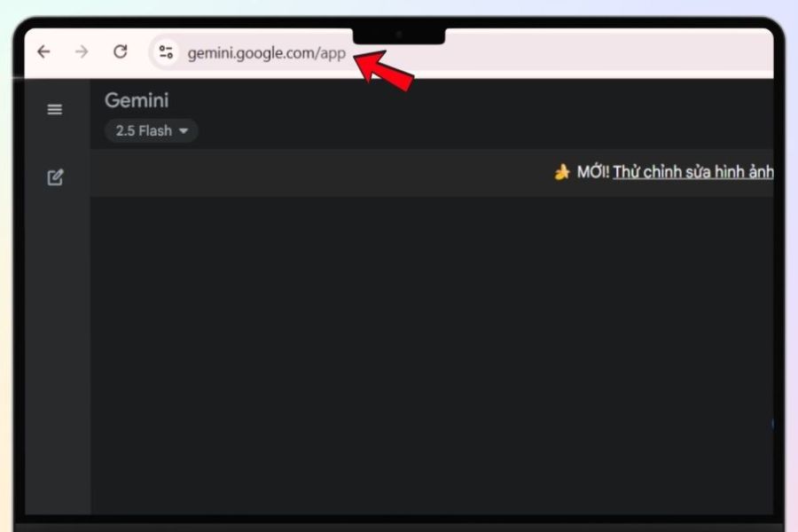Viewport: 798px width, 532px height.
Task: Click the Gemini title text
Action: point(137,100)
